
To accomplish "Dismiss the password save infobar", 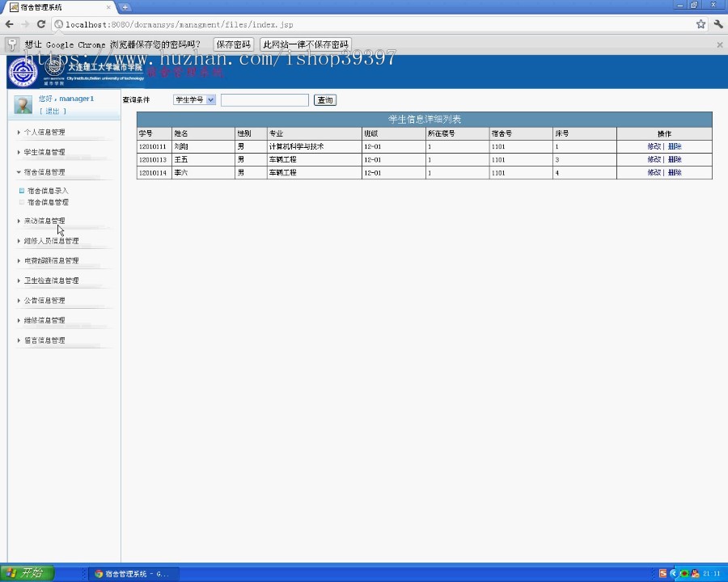I will [x=720, y=44].
